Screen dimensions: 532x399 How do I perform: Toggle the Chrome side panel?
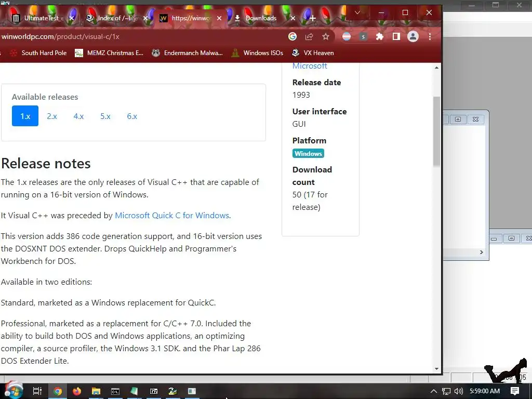point(396,37)
